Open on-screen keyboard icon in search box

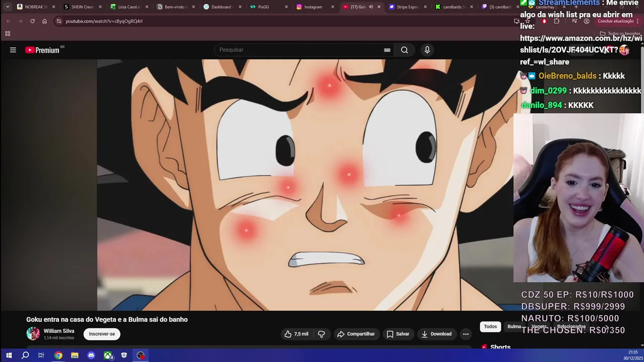click(387, 50)
